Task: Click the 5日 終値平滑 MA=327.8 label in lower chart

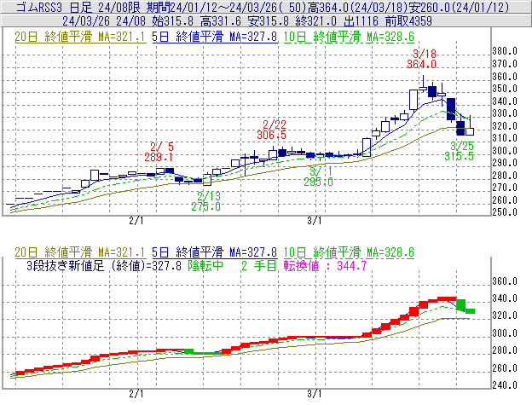Action: pos(215,252)
